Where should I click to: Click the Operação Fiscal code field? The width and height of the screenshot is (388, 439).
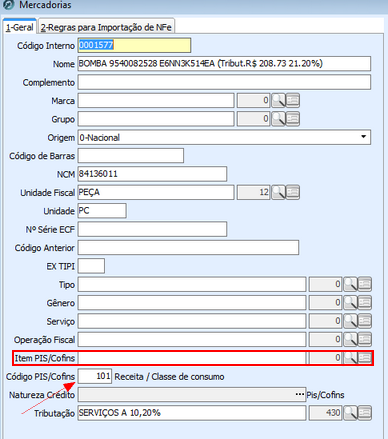coord(326,339)
